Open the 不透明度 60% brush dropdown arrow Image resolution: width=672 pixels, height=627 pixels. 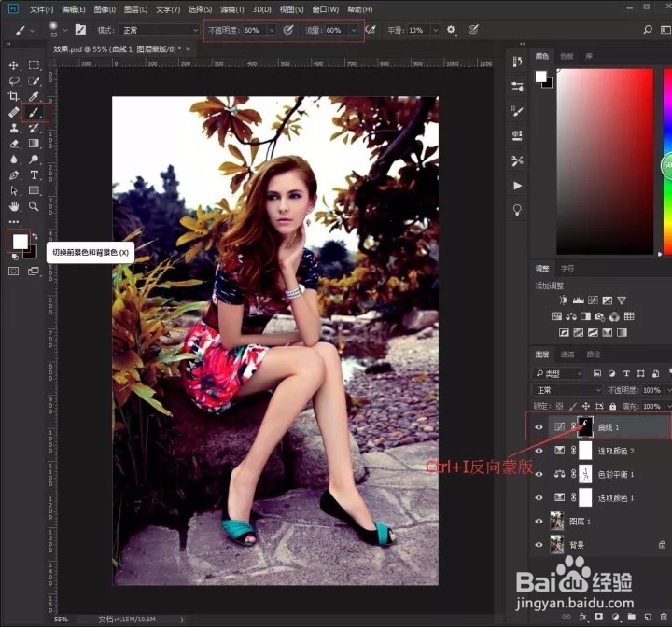click(272, 30)
